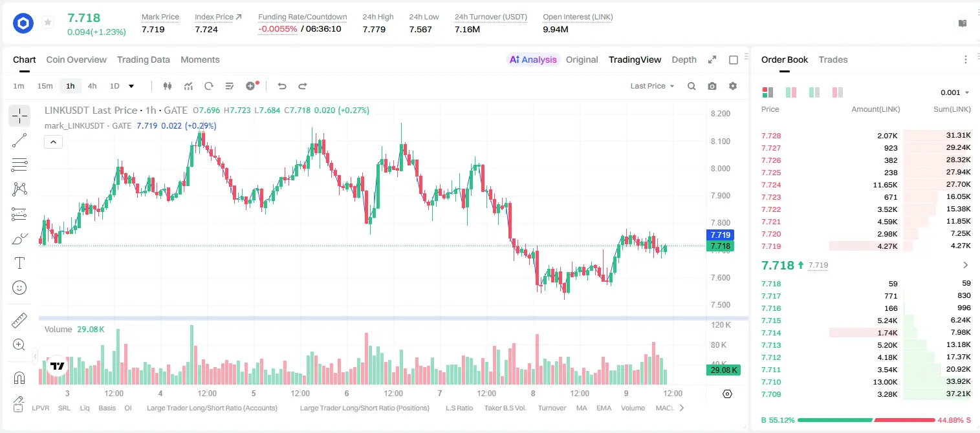Open chart settings gear icon
The height and width of the screenshot is (433, 980).
(x=733, y=86)
